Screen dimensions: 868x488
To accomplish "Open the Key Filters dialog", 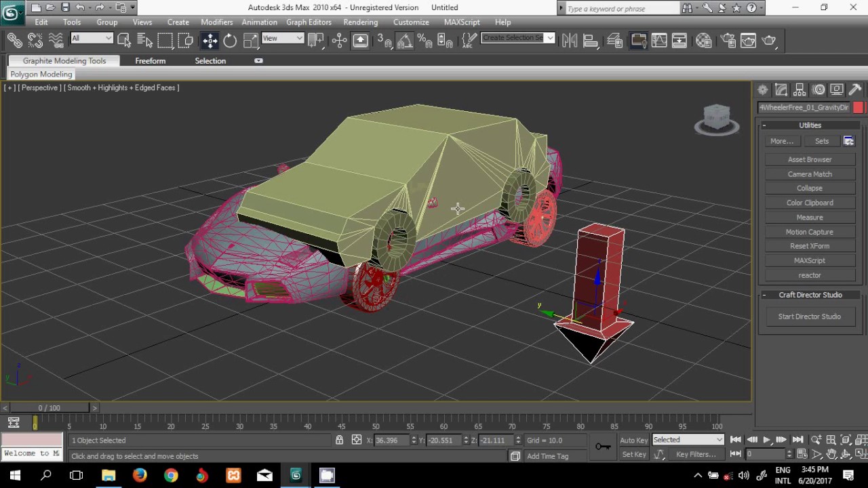I will pos(696,455).
